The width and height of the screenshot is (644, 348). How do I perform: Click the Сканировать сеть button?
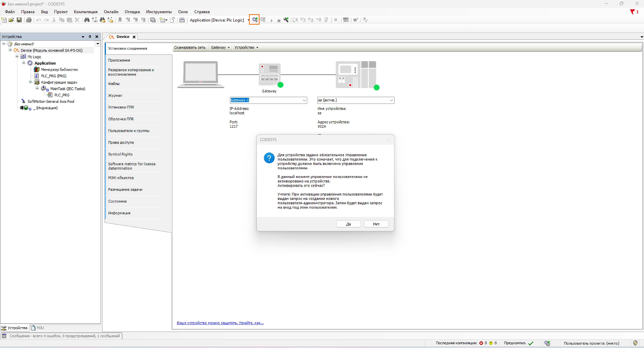(190, 48)
